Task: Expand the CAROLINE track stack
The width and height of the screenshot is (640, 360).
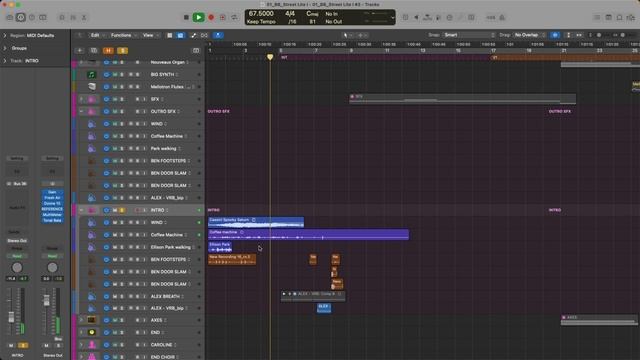Action: click(81, 345)
